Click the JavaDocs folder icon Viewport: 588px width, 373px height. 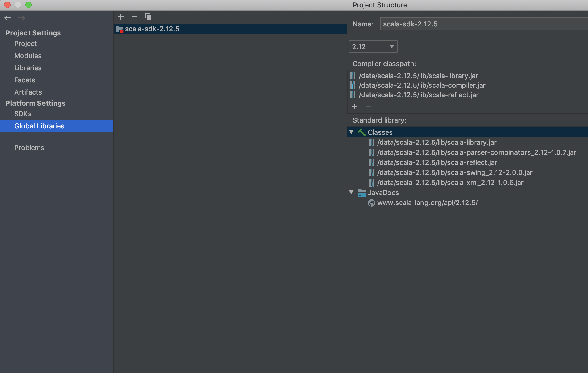362,193
